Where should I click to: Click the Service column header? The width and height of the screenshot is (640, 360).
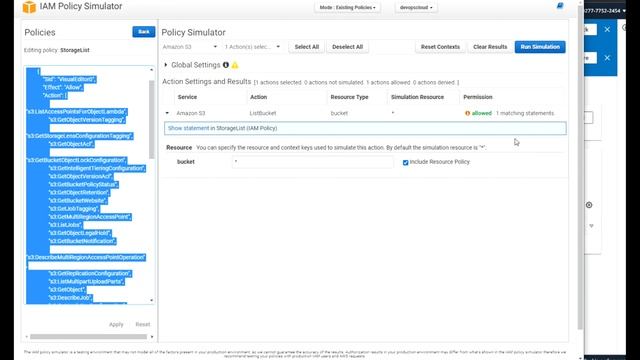(x=187, y=97)
